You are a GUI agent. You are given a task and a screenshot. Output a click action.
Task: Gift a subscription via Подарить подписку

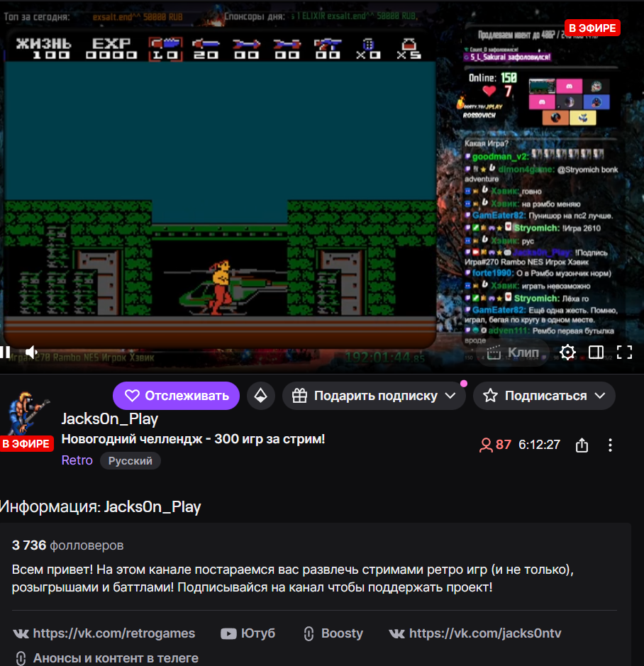click(374, 396)
